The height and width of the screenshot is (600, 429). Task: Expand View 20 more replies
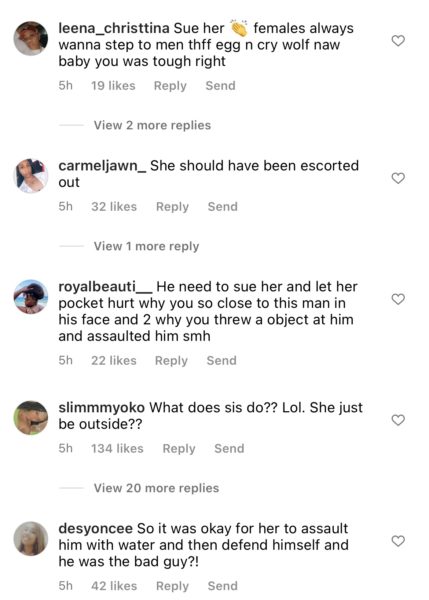click(156, 488)
